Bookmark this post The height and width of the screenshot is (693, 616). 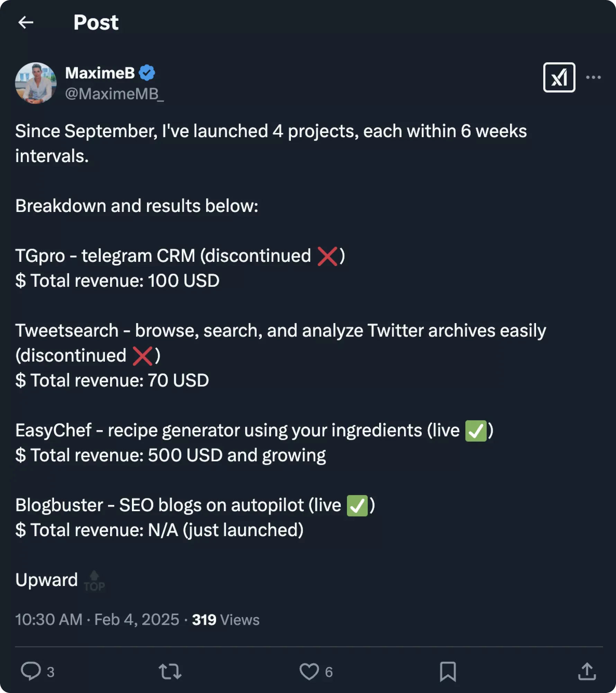448,672
